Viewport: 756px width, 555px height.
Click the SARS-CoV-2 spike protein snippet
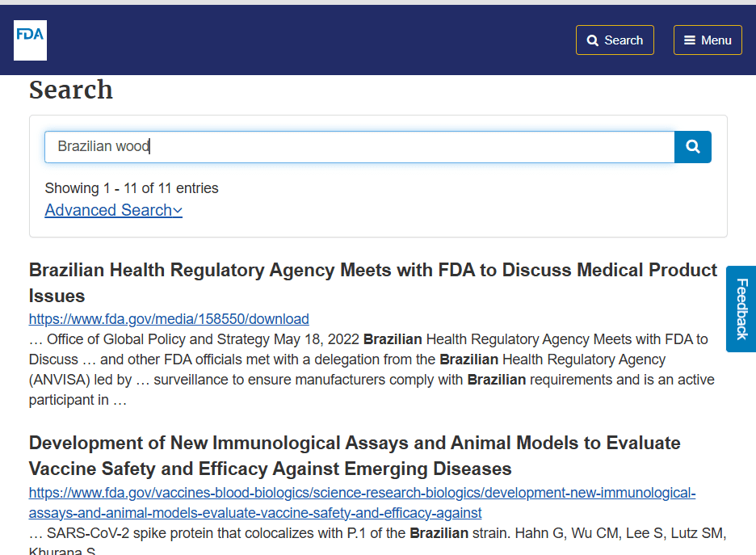377,540
